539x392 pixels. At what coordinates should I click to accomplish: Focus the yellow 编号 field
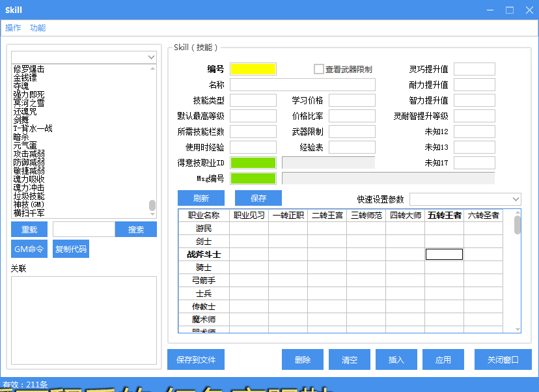tap(253, 69)
